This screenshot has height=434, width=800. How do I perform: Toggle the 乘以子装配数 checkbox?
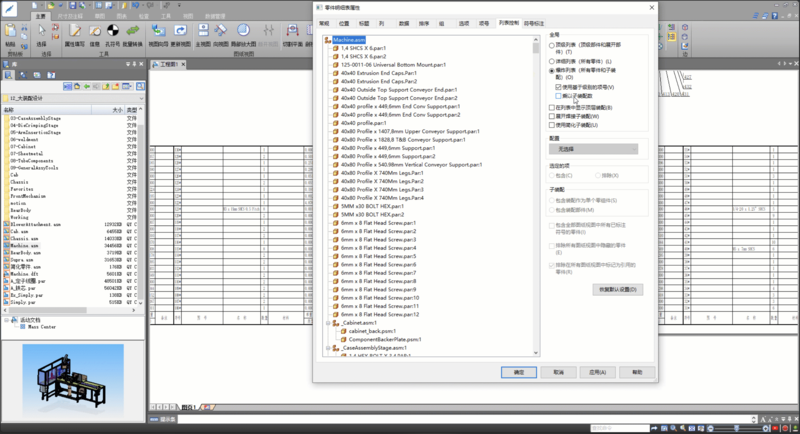[x=559, y=96]
